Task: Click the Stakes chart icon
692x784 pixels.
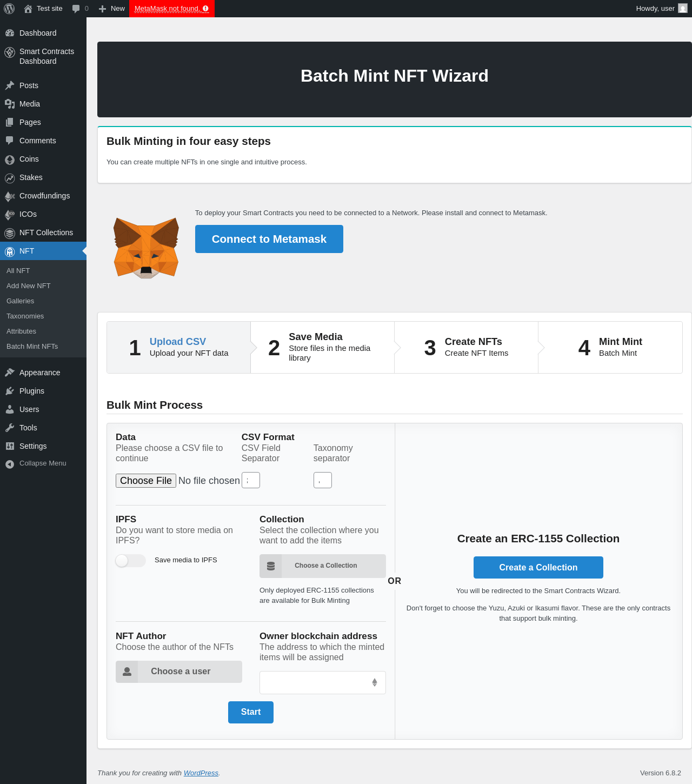Action: (10, 178)
